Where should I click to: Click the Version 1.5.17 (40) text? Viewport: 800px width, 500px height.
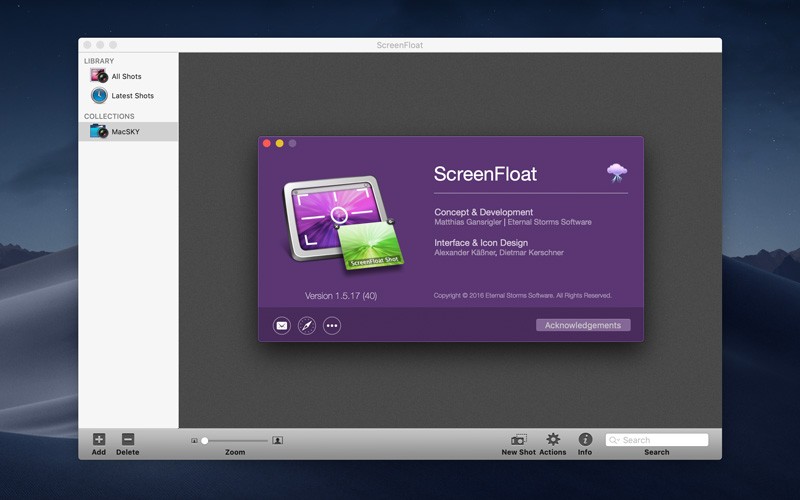(341, 295)
